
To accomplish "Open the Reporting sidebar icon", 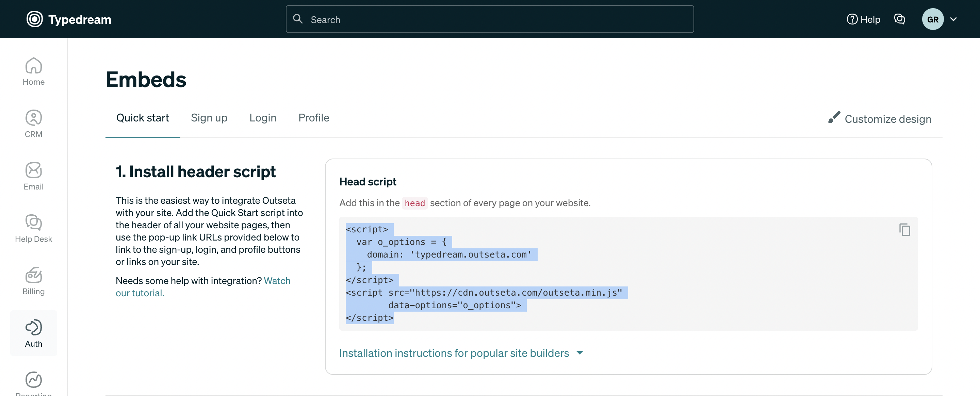I will click(33, 380).
